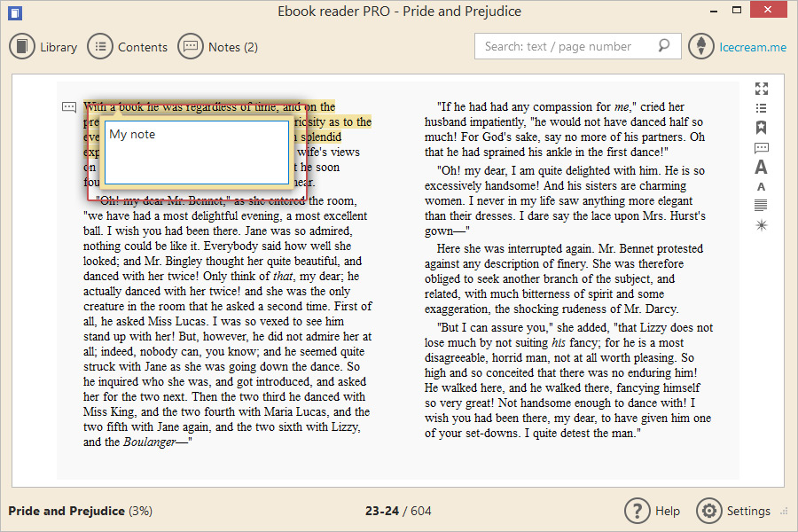Open the Library book icon
This screenshot has height=532, width=798.
tap(22, 47)
